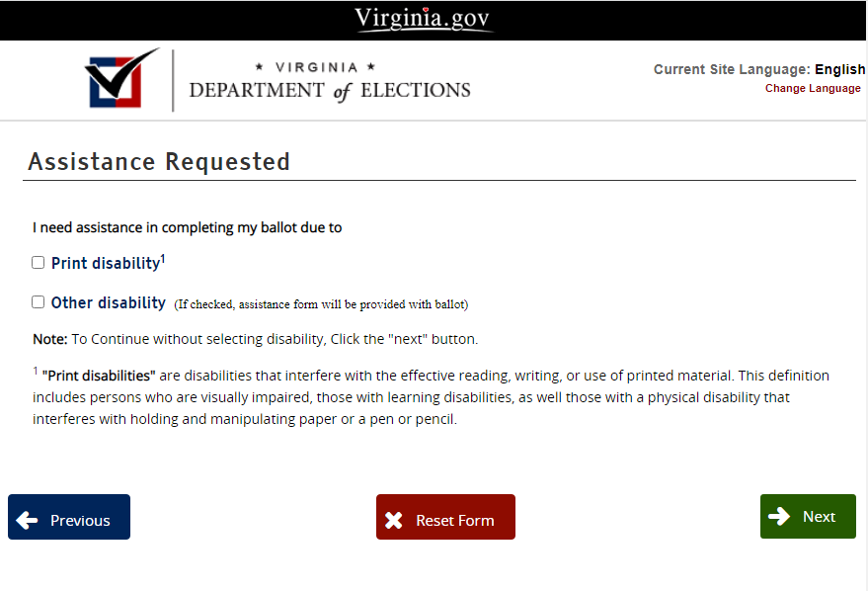Check the Other disability checkbox
The width and height of the screenshot is (868, 591).
tap(39, 302)
